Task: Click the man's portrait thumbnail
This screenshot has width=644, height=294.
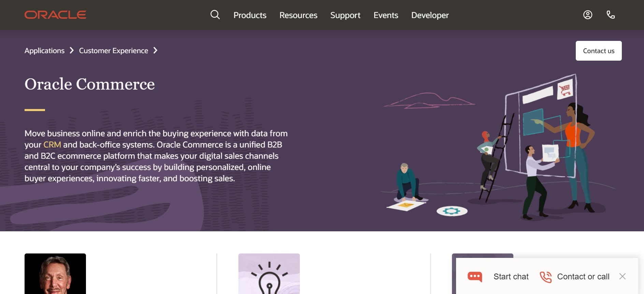Action: (55, 274)
